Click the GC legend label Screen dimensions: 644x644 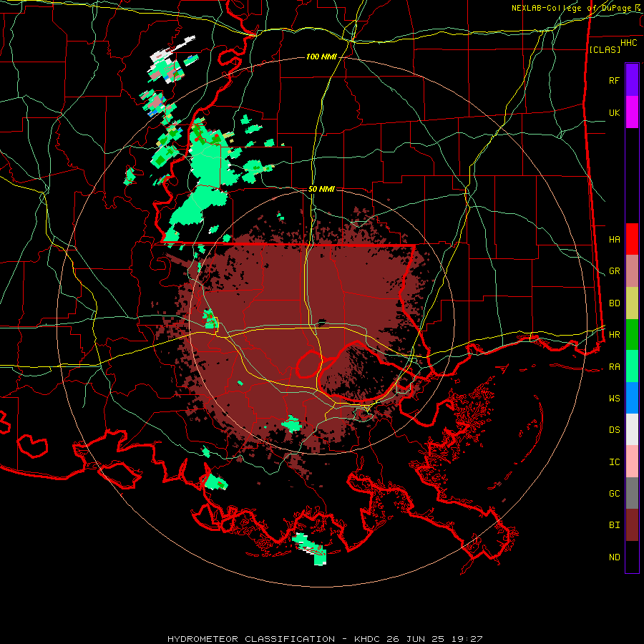tap(614, 494)
